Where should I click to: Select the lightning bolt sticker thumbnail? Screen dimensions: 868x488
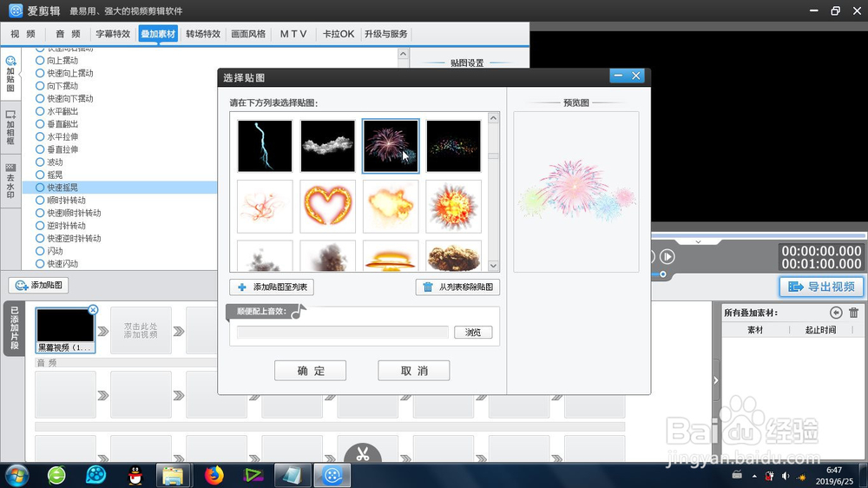265,146
